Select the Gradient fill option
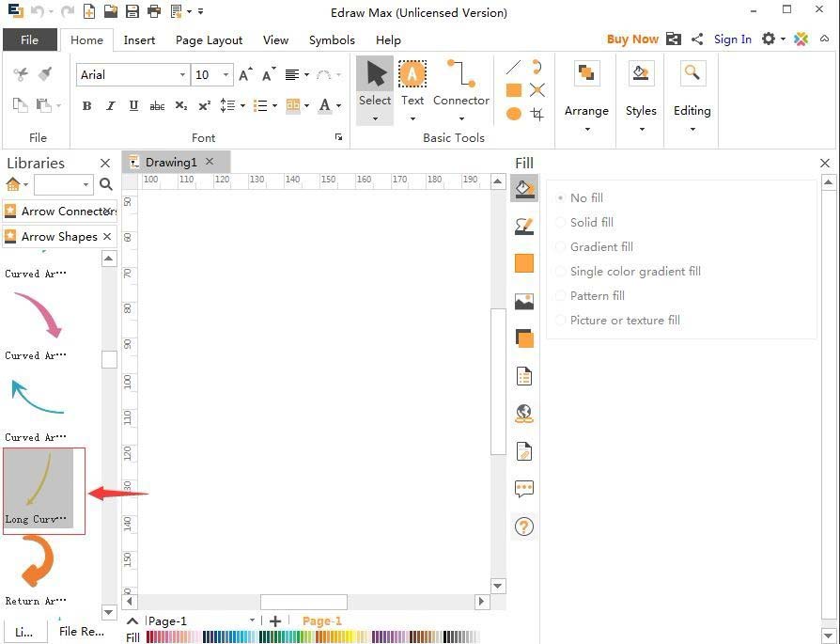The image size is (840, 644). pos(601,247)
